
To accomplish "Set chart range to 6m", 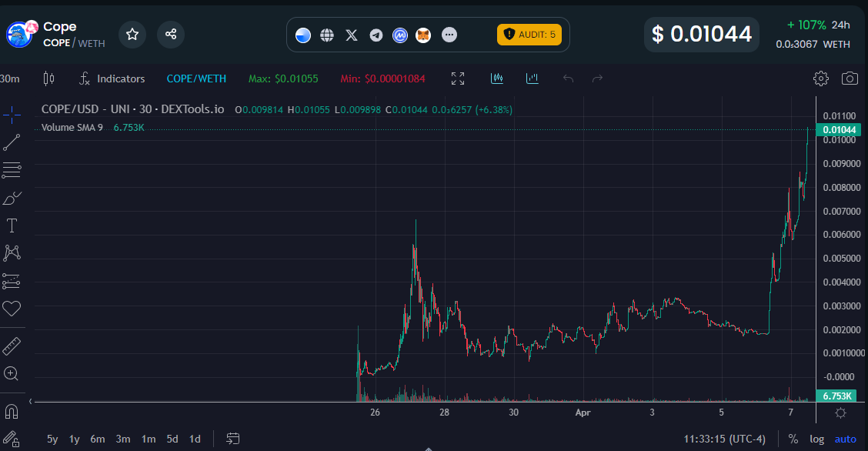I will (98, 439).
